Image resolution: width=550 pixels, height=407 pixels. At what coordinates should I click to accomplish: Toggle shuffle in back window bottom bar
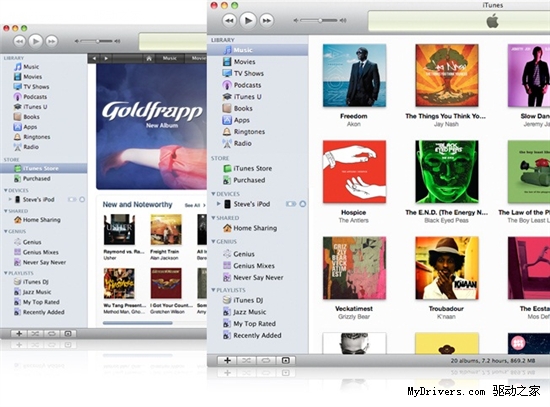pos(35,334)
